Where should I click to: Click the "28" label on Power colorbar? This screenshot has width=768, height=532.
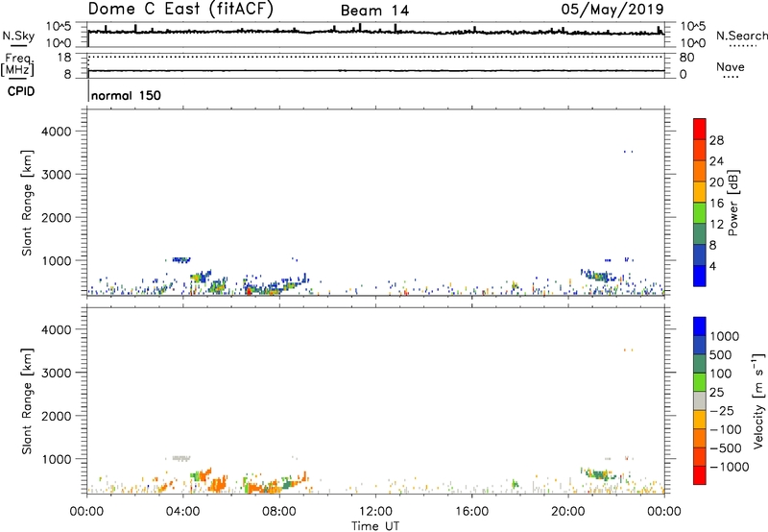(716, 140)
